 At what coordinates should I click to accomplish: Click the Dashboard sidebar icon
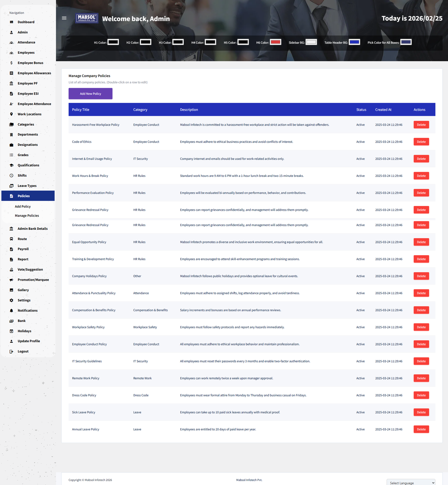click(11, 22)
